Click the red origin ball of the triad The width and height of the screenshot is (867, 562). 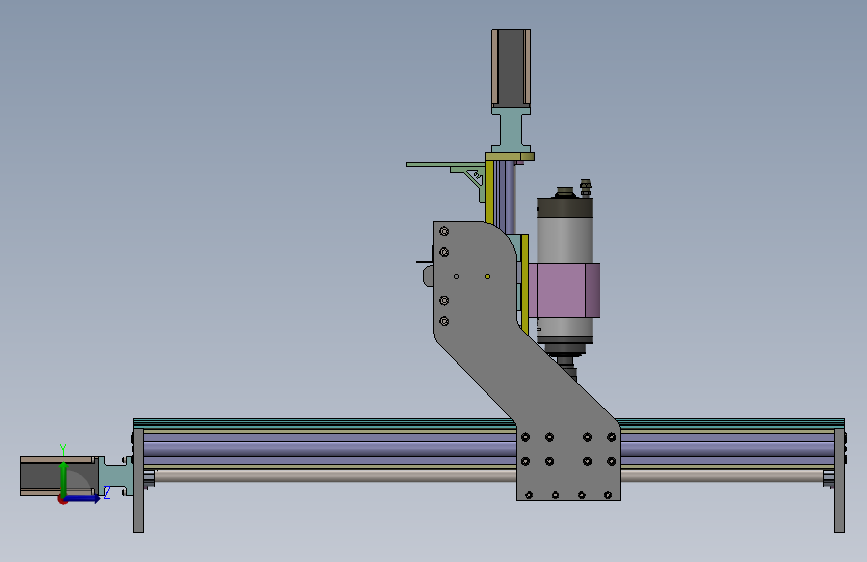tap(62, 500)
